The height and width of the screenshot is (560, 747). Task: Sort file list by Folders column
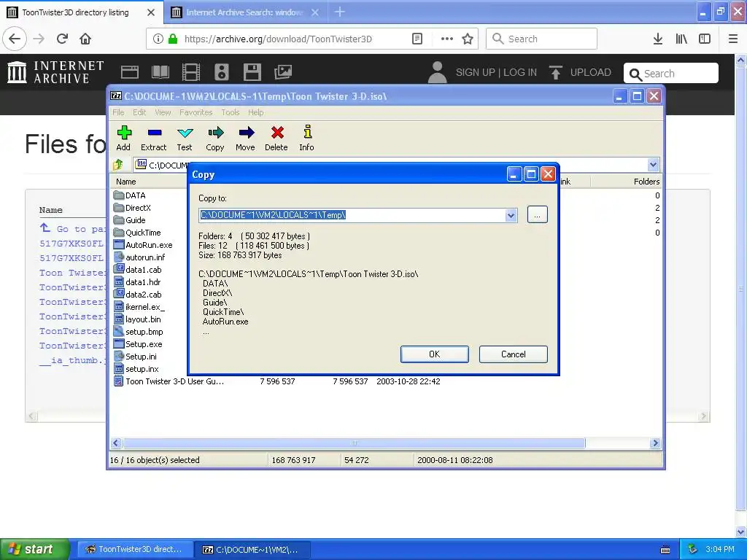coord(626,182)
